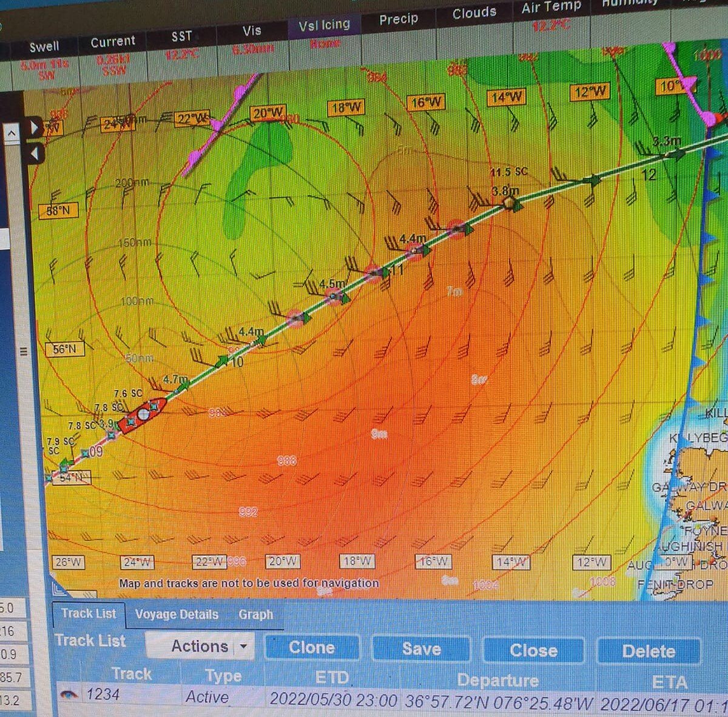Click the red ship position icon on route
Image resolution: width=728 pixels, height=717 pixels.
(143, 414)
